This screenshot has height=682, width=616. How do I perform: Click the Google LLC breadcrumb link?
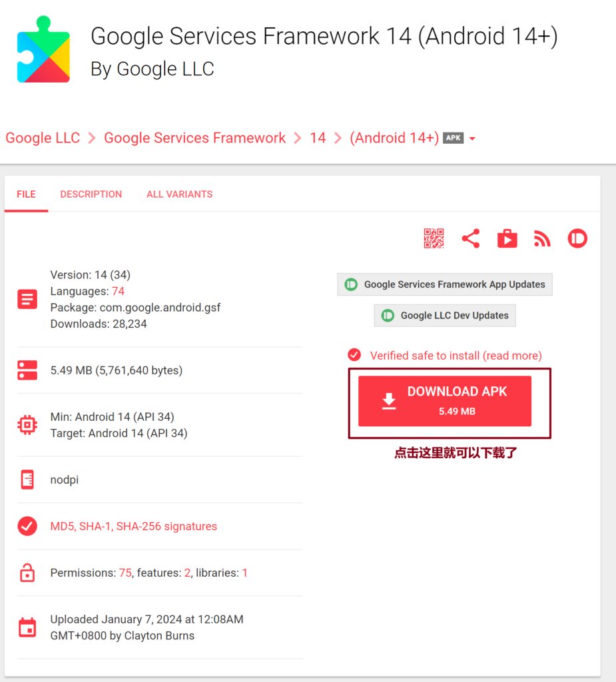click(43, 138)
